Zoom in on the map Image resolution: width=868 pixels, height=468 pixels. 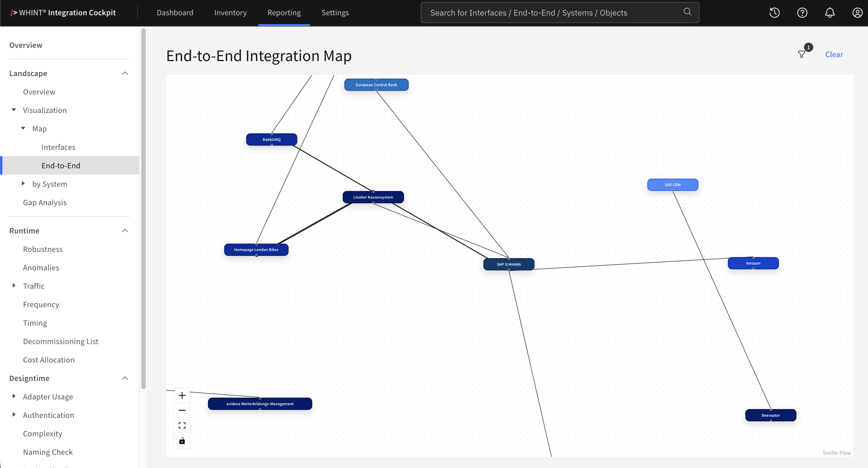(x=182, y=395)
